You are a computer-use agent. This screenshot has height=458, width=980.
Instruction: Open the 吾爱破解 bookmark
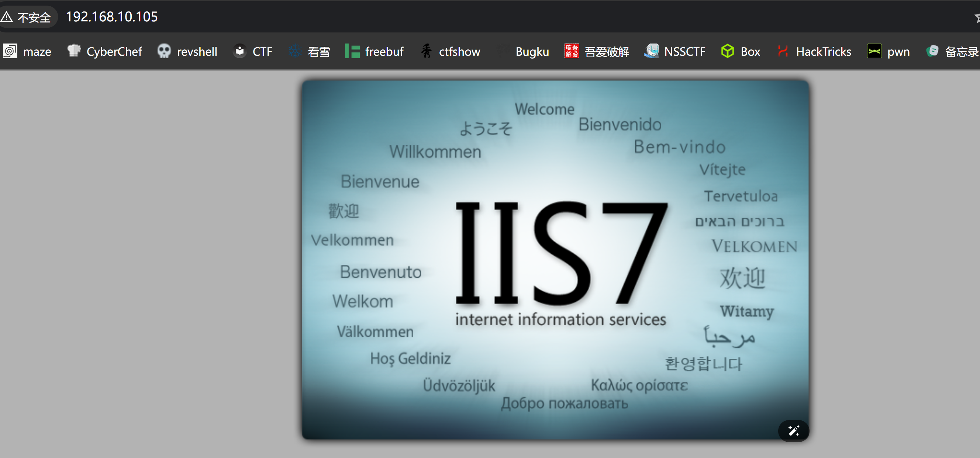597,51
